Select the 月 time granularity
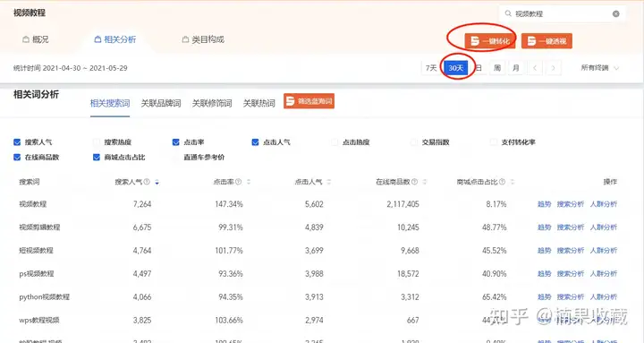This screenshot has height=343, width=644. pos(516,68)
